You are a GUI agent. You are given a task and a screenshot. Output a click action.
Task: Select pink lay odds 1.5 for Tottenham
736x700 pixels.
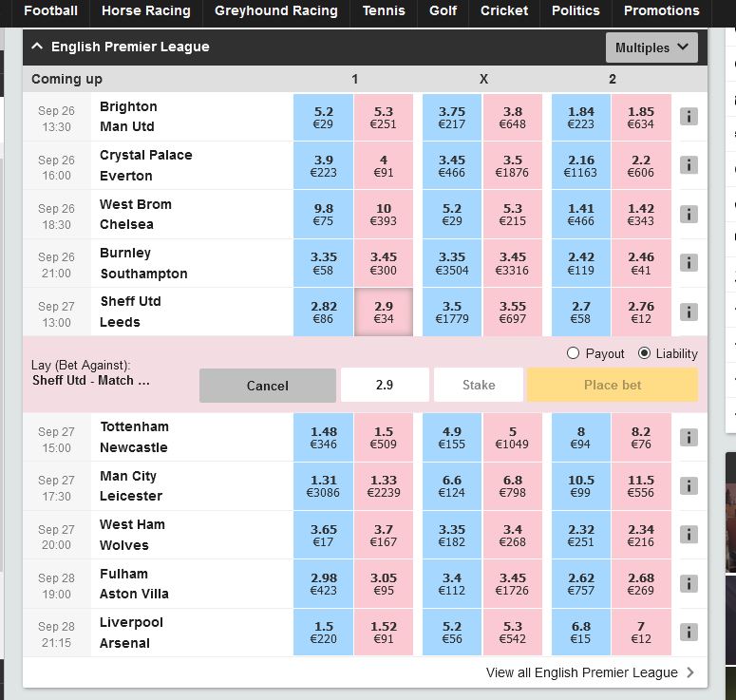click(384, 437)
